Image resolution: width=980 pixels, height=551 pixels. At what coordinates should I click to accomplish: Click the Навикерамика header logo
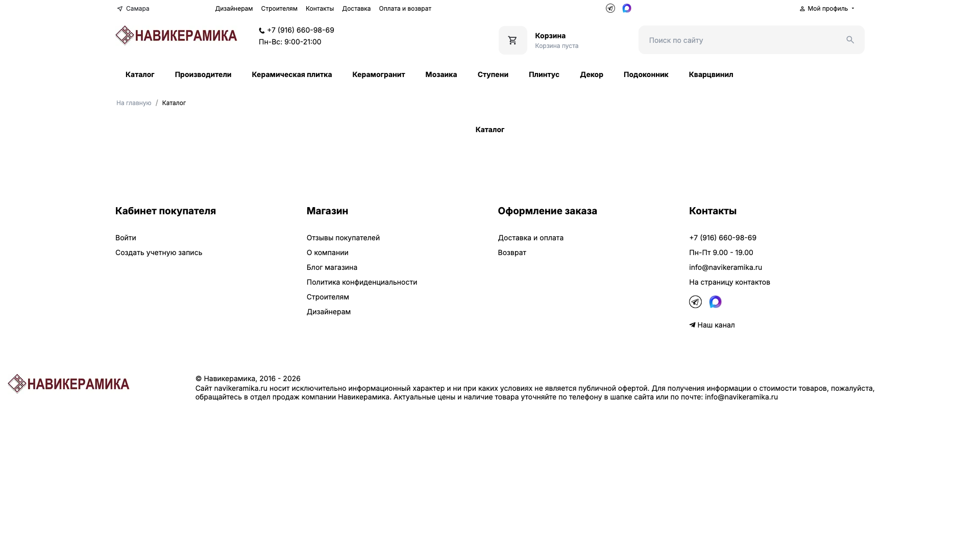(176, 35)
